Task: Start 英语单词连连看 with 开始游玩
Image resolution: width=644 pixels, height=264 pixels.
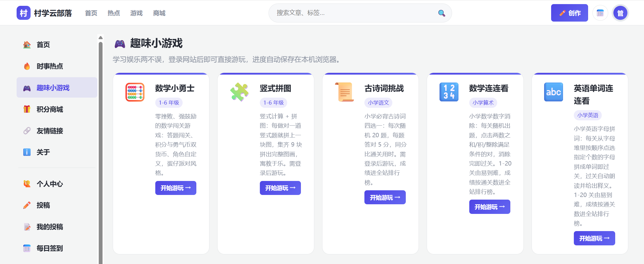Action: click(594, 238)
